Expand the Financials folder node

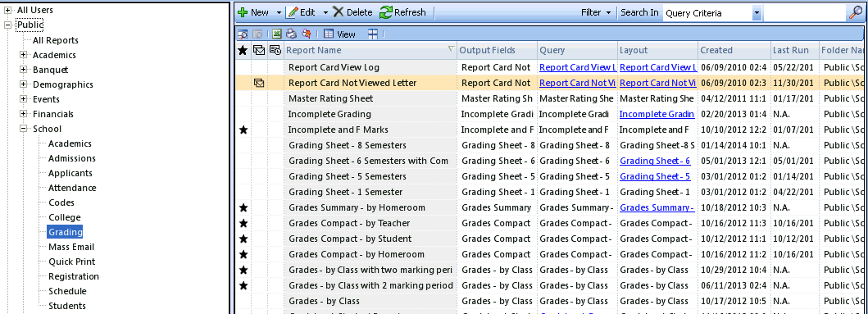(23, 114)
